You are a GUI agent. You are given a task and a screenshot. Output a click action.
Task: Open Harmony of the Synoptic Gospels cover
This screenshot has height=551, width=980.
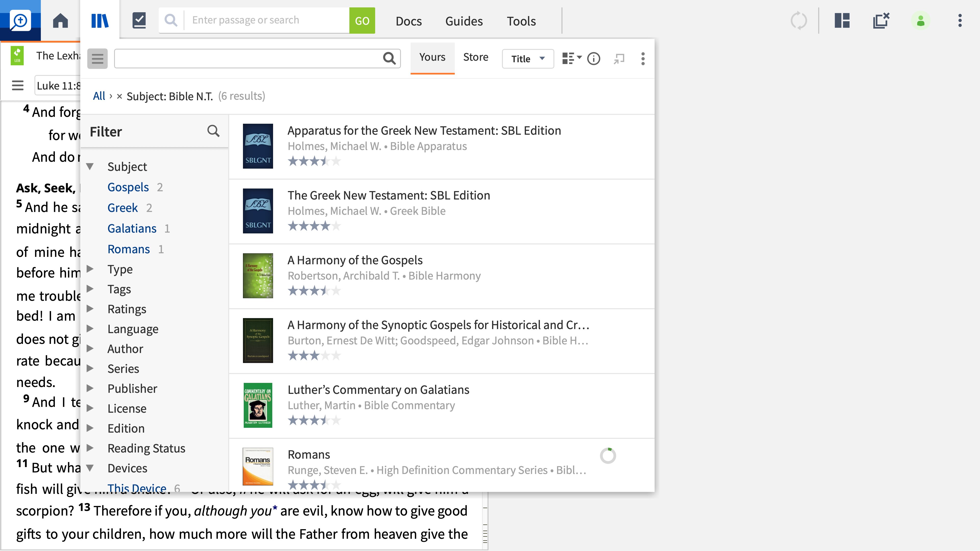258,340
